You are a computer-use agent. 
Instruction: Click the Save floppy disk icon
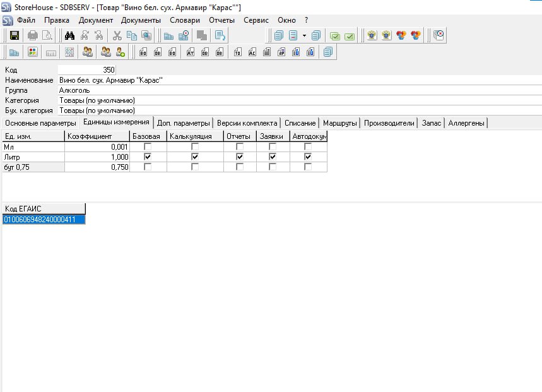click(x=14, y=35)
